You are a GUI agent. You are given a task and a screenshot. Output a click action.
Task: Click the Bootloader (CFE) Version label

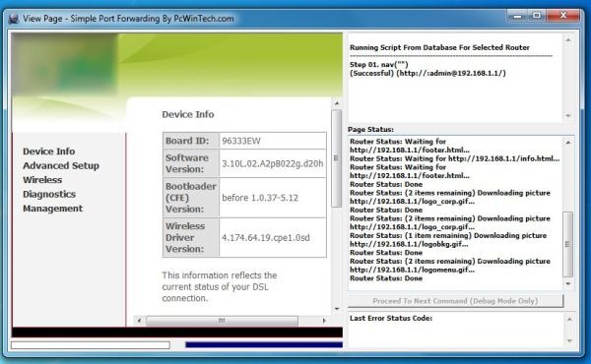[x=191, y=197]
